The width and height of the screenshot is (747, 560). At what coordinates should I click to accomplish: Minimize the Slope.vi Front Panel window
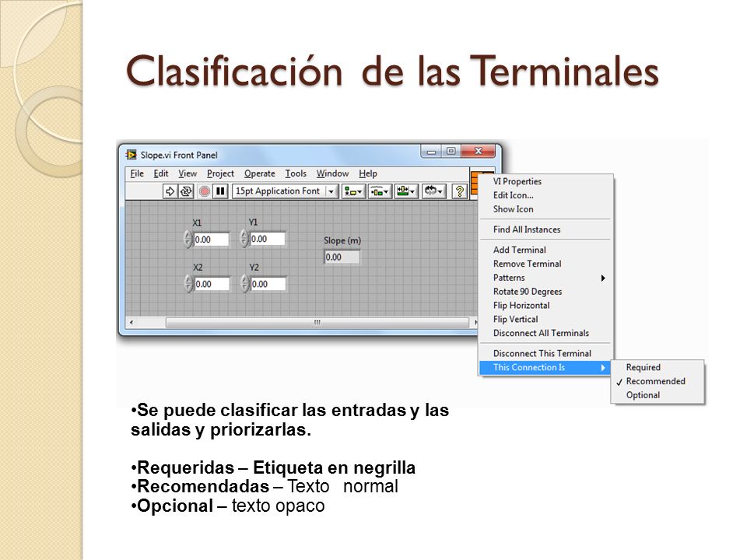pos(431,152)
